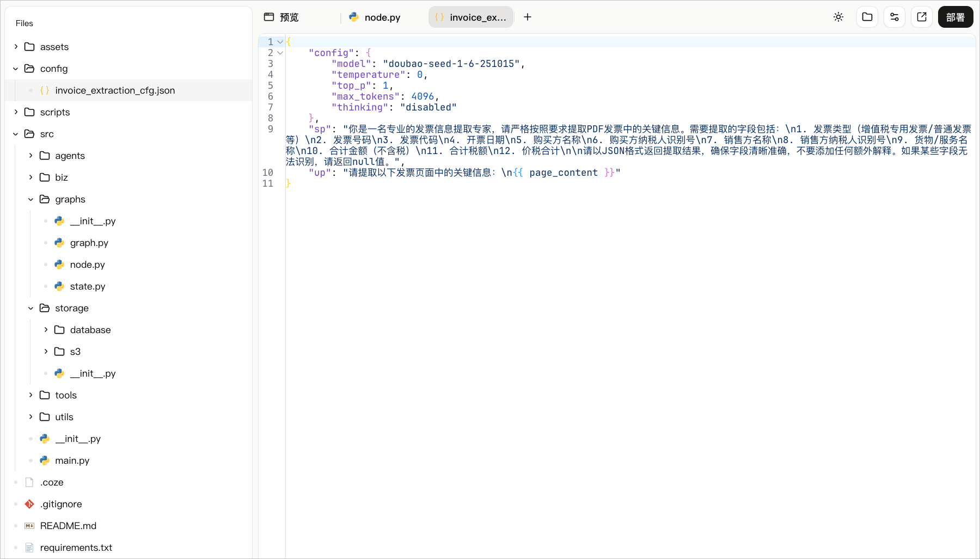
Task: Click the open-in-new-window icon button
Action: click(922, 17)
